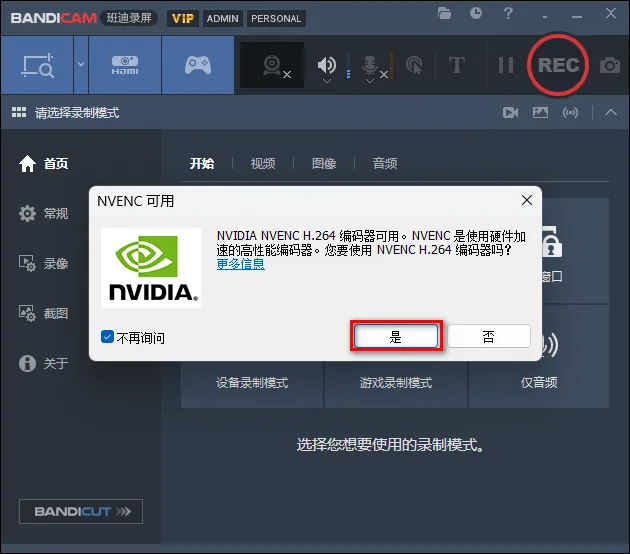Click the NVIDIA logo image

(151, 268)
